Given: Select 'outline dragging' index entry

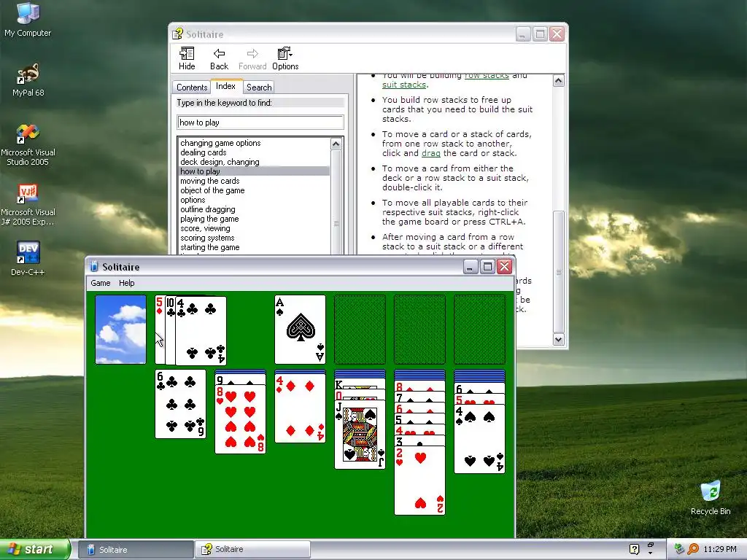Looking at the screenshot, I should (x=208, y=209).
